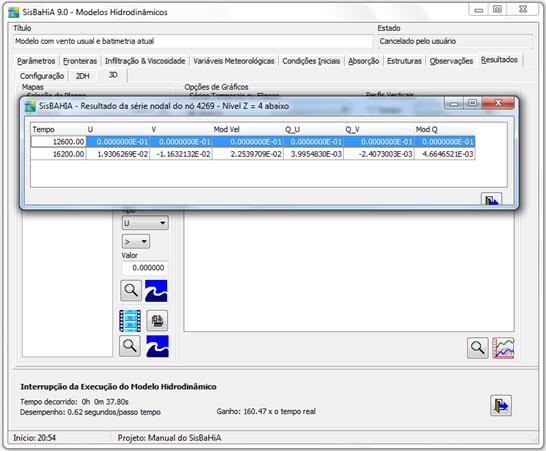Switch to the Absorção tab

364,61
